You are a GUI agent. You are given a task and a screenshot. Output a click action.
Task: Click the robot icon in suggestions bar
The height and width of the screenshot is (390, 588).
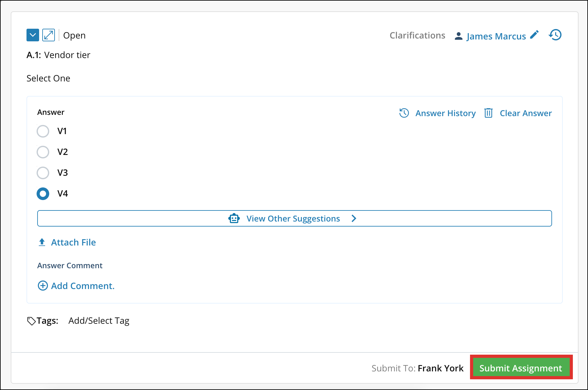click(x=234, y=218)
